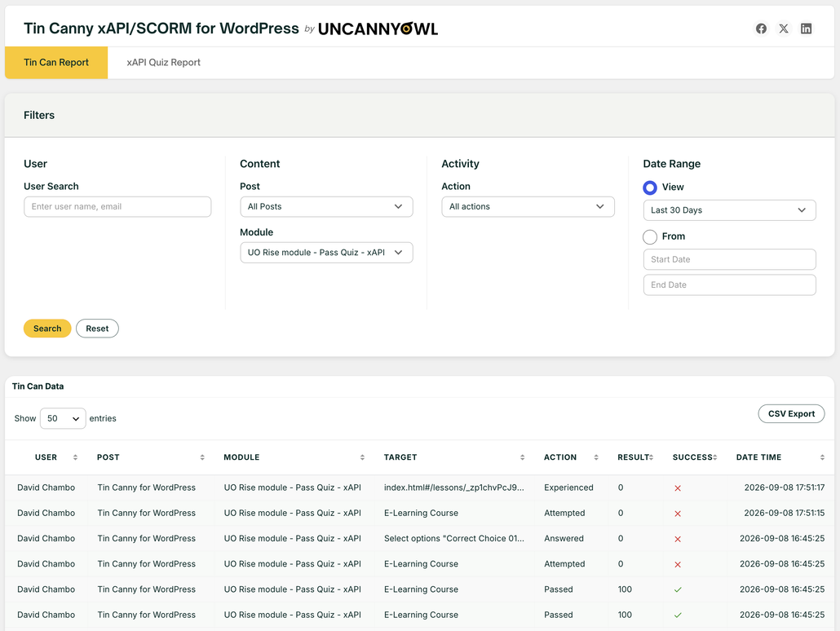Click the Experienced action cell
The width and height of the screenshot is (840, 631).
click(568, 488)
